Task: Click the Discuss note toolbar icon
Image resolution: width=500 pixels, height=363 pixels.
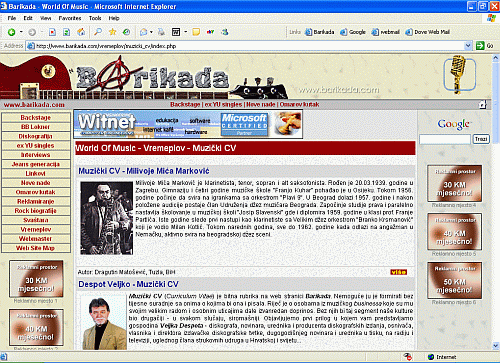Action: tap(196, 32)
